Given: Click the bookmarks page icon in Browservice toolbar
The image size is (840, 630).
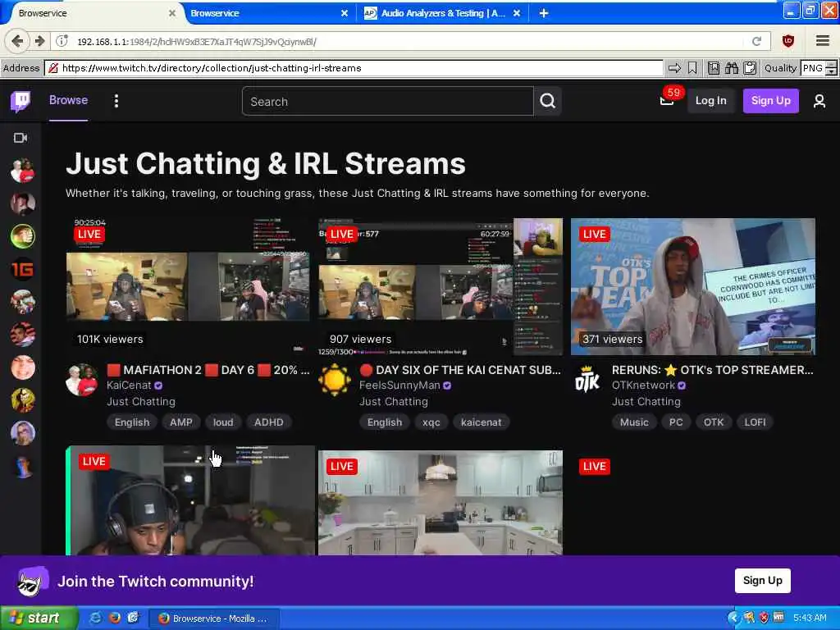Looking at the screenshot, I should (x=714, y=68).
